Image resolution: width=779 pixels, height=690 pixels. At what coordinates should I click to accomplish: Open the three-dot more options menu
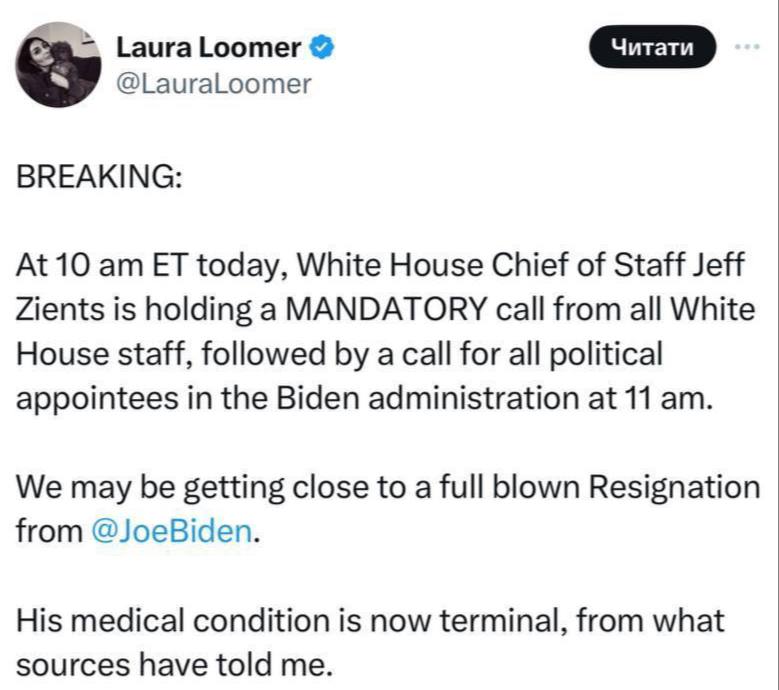click(x=747, y=46)
